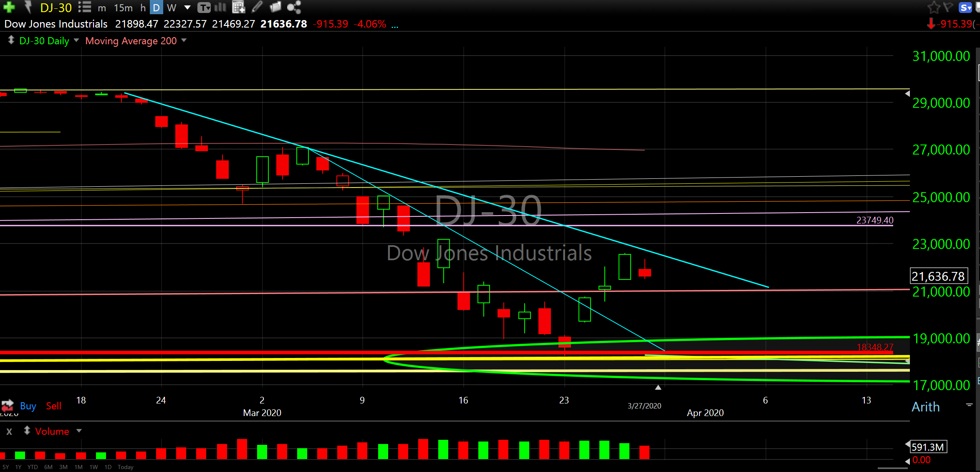Select the 15m timeframe
980x472 pixels.
123,8
